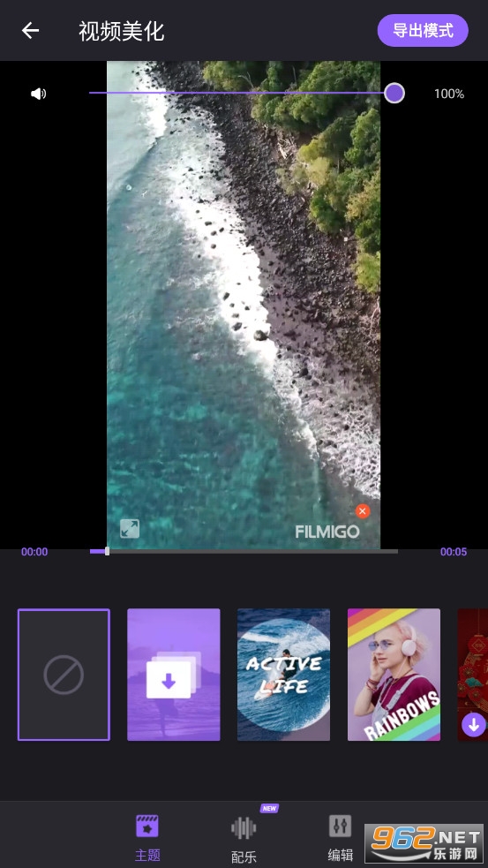Click the FILMIGO watermark text
This screenshot has height=868, width=488.
coord(327,532)
